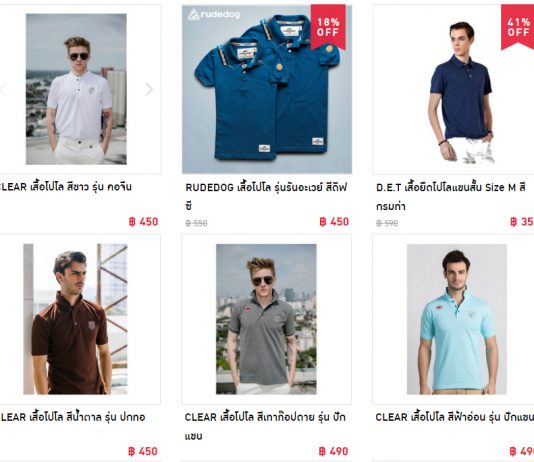The height and width of the screenshot is (462, 534).
Task: Click the ฿ 450 price of RUDEDOG polo
Action: (334, 222)
